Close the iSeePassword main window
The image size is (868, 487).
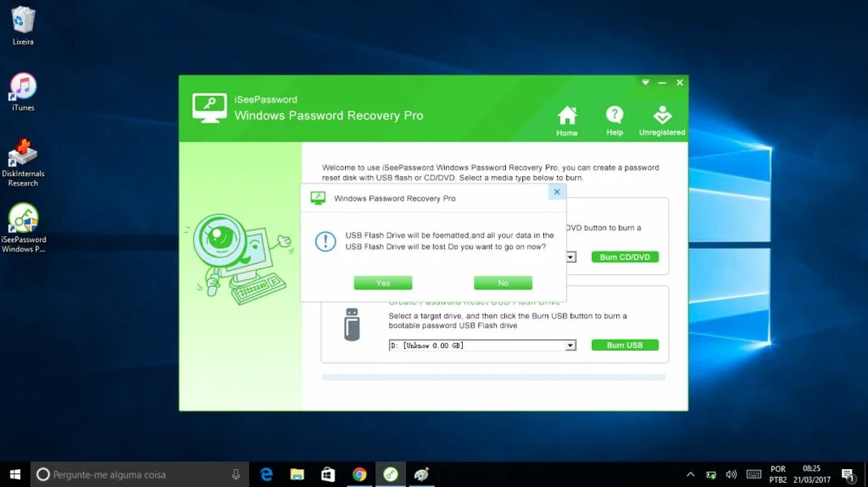coord(680,83)
